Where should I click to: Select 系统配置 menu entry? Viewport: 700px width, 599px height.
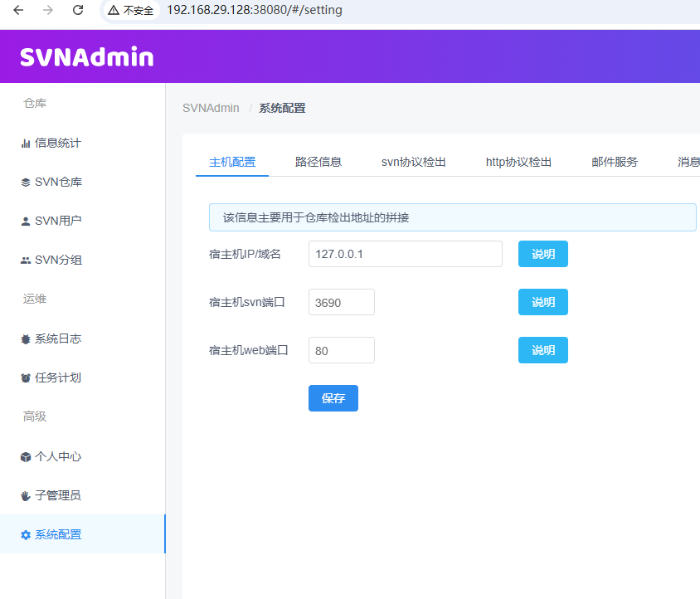(x=83, y=534)
